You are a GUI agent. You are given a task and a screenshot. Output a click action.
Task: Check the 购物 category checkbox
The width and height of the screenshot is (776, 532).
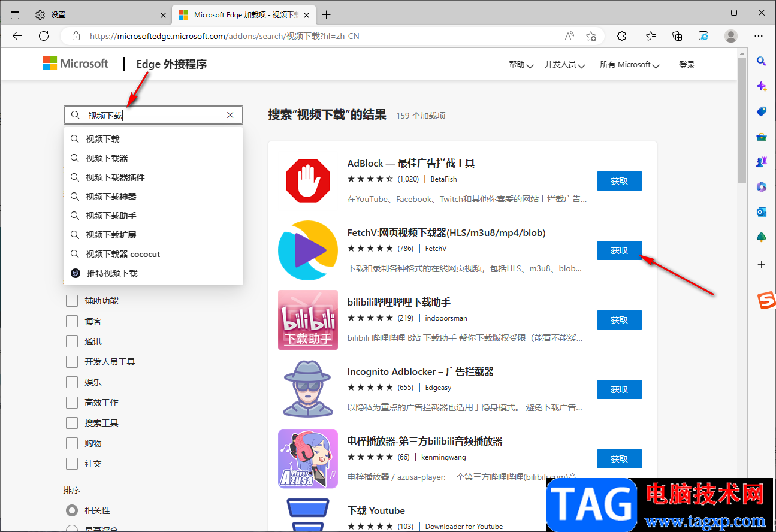click(72, 443)
